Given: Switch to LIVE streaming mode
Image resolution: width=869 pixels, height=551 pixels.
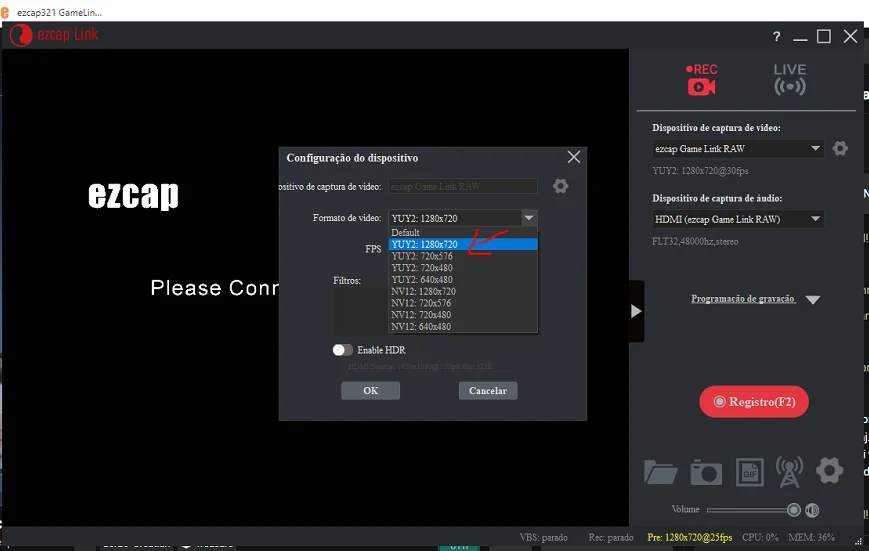Looking at the screenshot, I should point(790,80).
